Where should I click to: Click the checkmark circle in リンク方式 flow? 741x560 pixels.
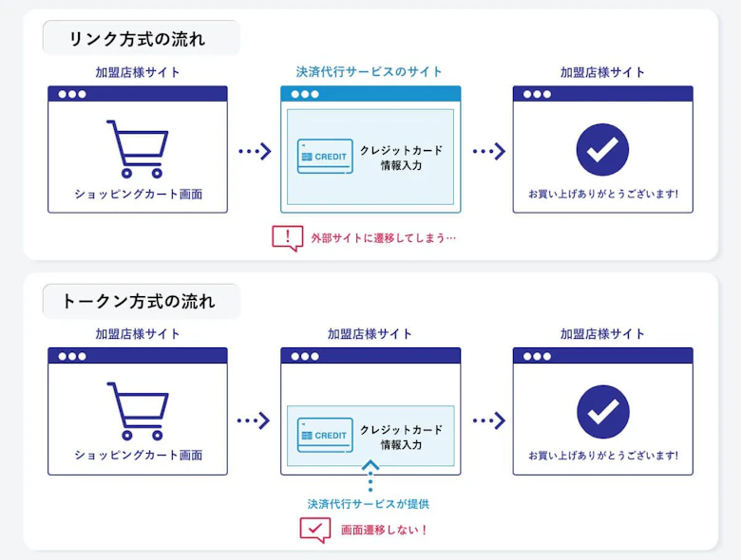(x=602, y=150)
